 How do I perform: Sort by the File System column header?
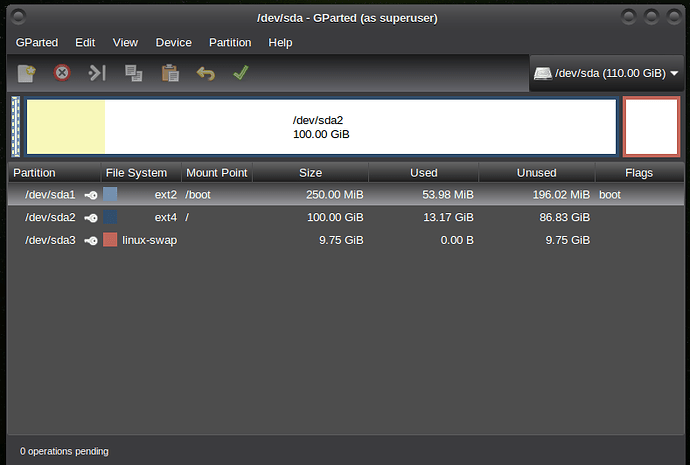click(141, 173)
